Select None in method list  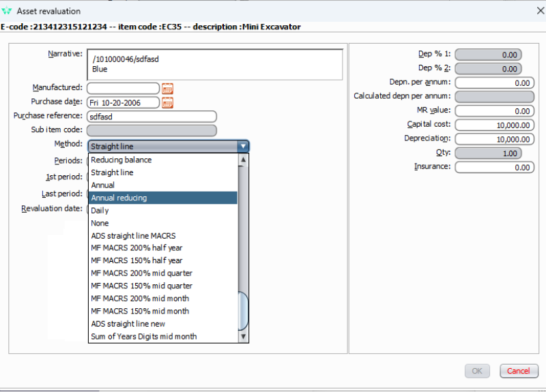point(100,223)
